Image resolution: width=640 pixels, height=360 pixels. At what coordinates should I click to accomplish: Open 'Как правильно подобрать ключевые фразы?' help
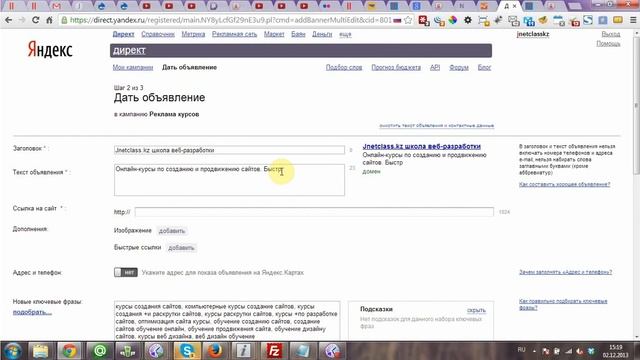563,304
